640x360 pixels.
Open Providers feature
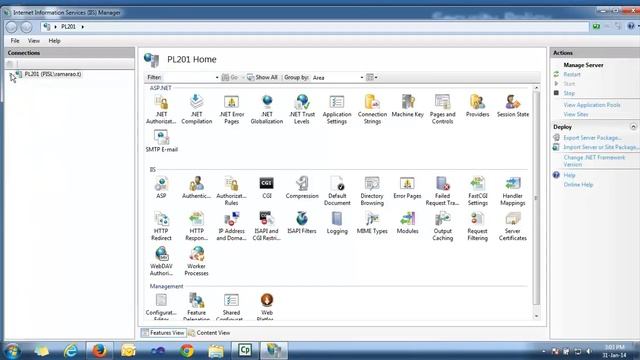coord(478,106)
